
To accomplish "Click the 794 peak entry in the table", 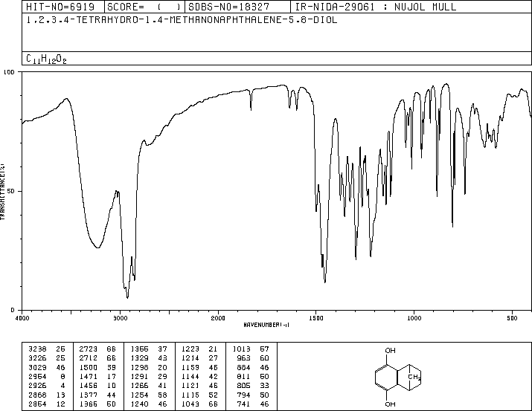I will pyautogui.click(x=253, y=395).
